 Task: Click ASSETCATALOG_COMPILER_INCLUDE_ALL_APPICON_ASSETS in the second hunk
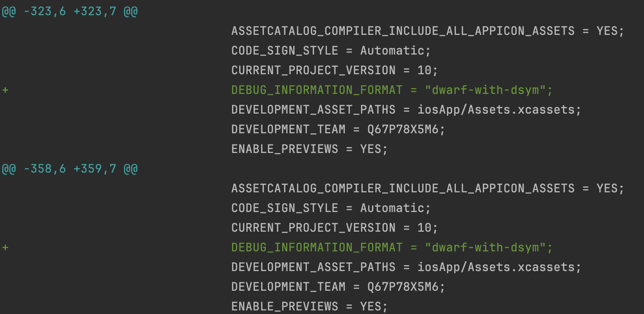[403, 188]
